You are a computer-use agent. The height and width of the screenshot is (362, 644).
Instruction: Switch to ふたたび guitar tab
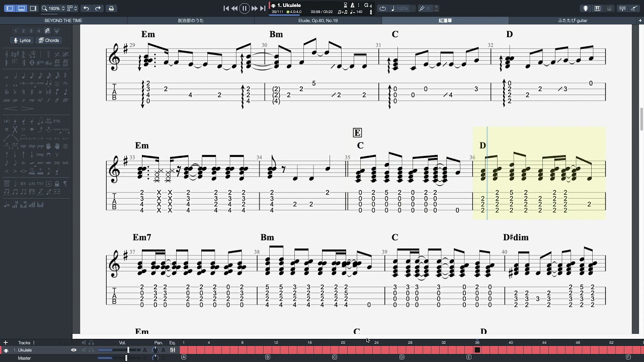(x=573, y=21)
